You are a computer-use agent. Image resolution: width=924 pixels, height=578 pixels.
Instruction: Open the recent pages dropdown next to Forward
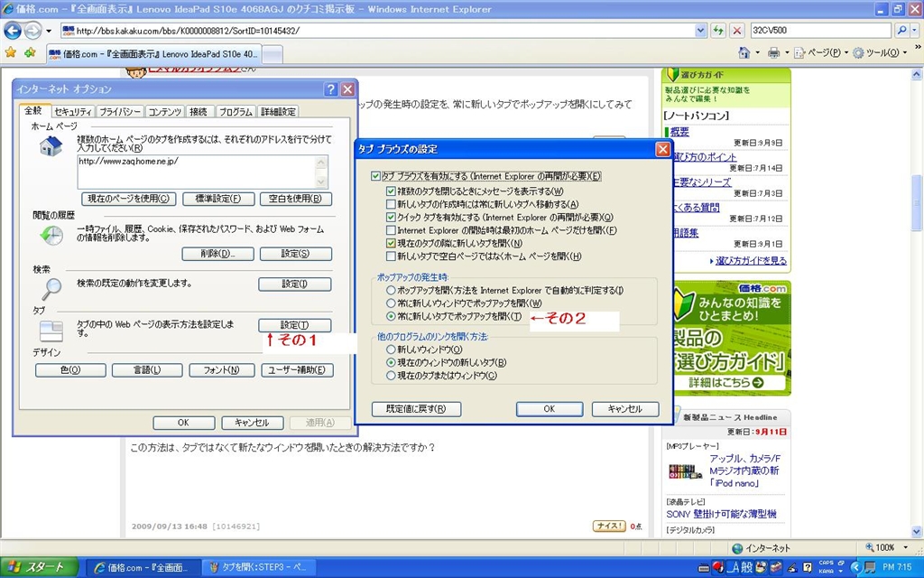(49, 31)
